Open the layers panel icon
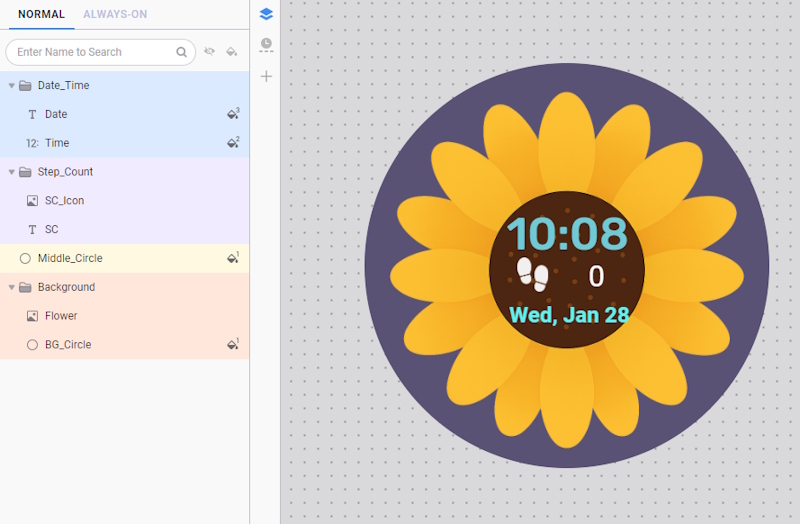 point(265,14)
